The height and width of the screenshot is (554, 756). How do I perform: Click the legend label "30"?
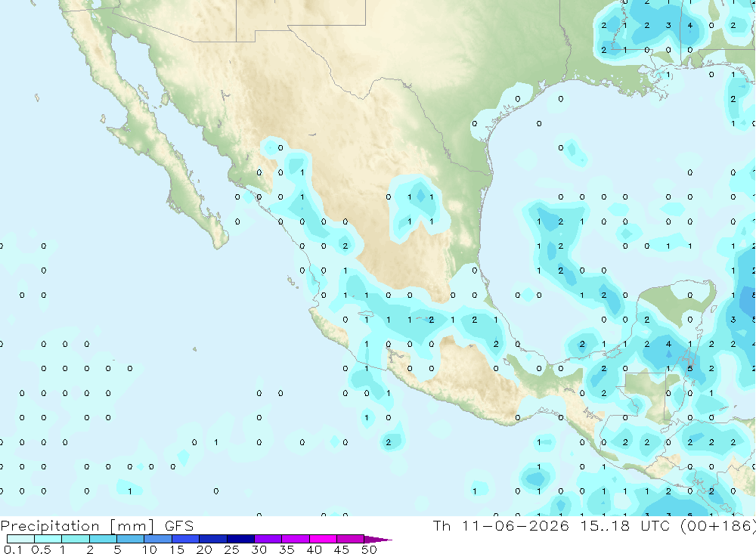(x=259, y=549)
